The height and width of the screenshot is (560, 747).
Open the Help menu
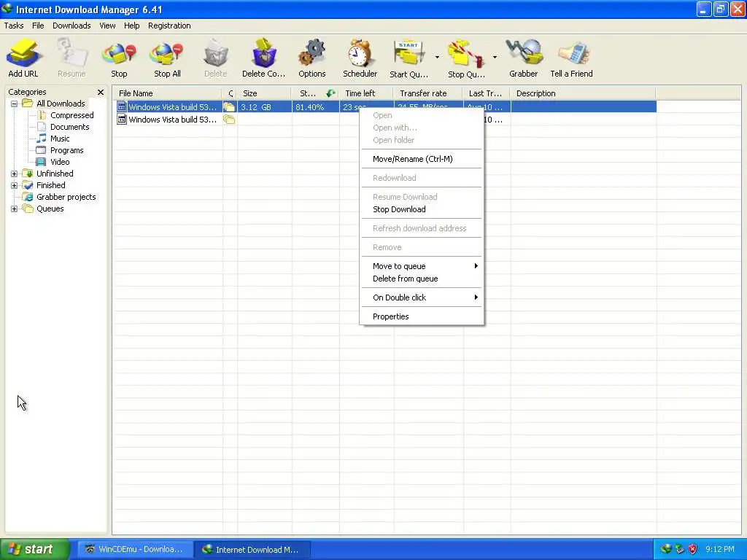point(132,26)
